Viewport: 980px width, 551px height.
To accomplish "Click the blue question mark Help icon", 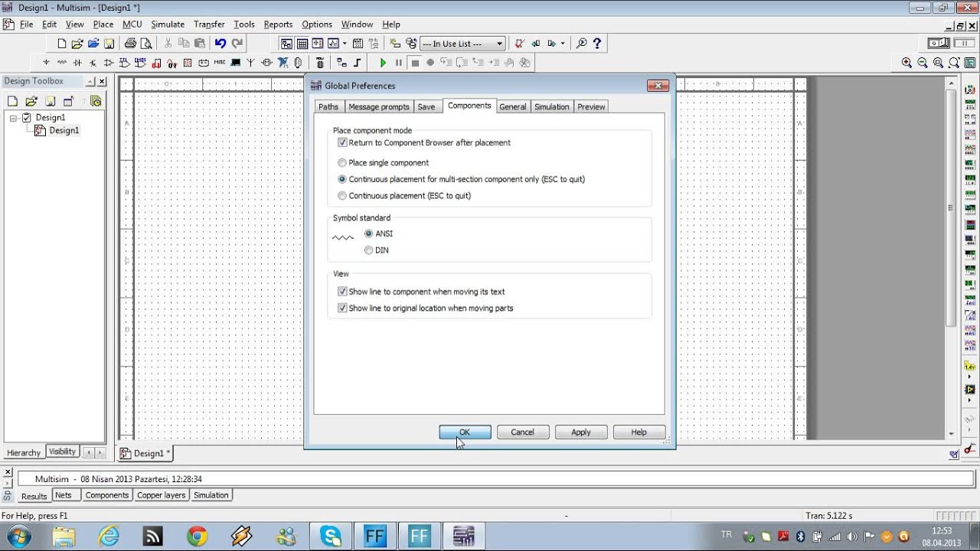I will [597, 44].
